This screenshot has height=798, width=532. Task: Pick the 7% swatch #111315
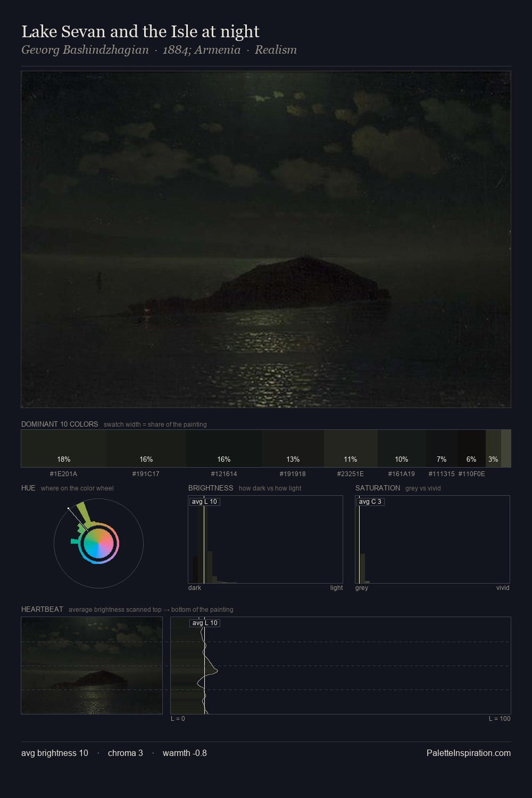coord(442,448)
